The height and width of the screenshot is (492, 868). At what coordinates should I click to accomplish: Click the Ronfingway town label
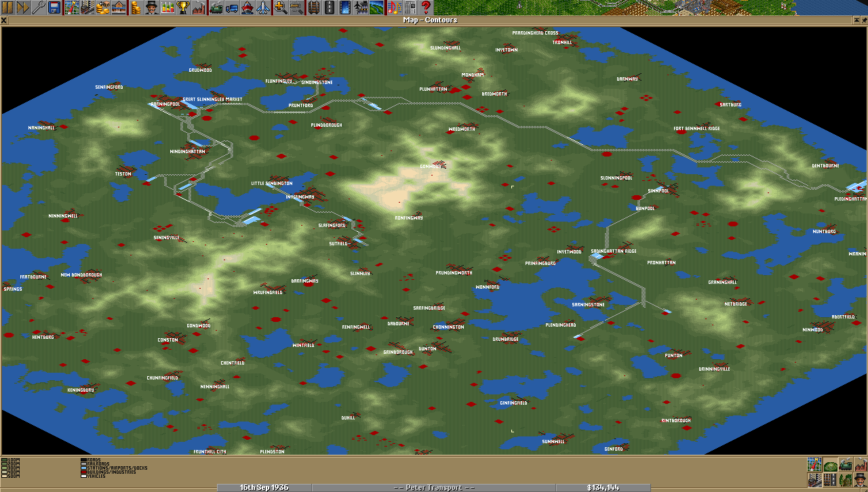point(409,218)
